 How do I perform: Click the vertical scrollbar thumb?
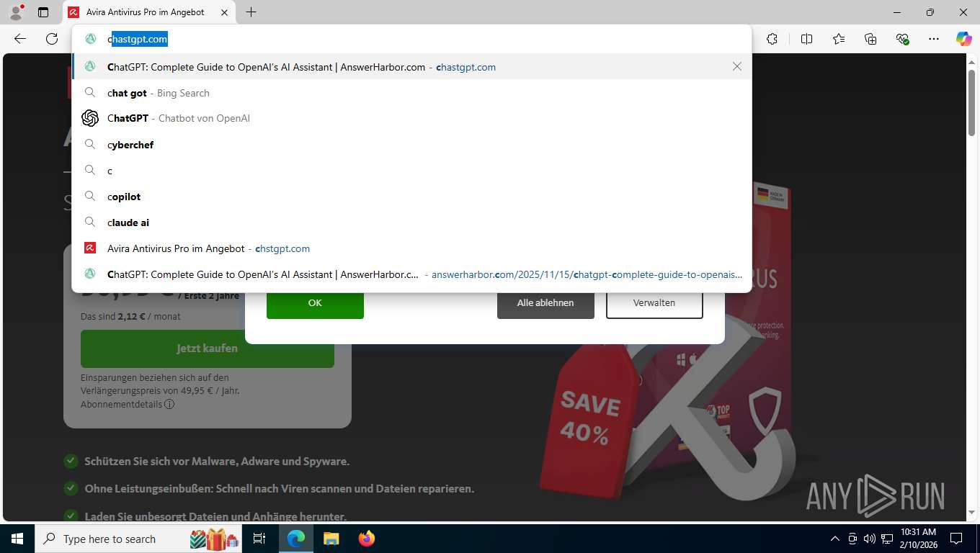click(x=971, y=104)
